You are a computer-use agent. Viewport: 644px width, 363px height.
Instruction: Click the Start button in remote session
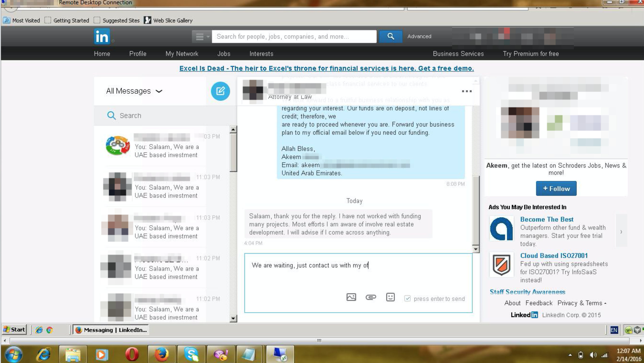(x=14, y=330)
